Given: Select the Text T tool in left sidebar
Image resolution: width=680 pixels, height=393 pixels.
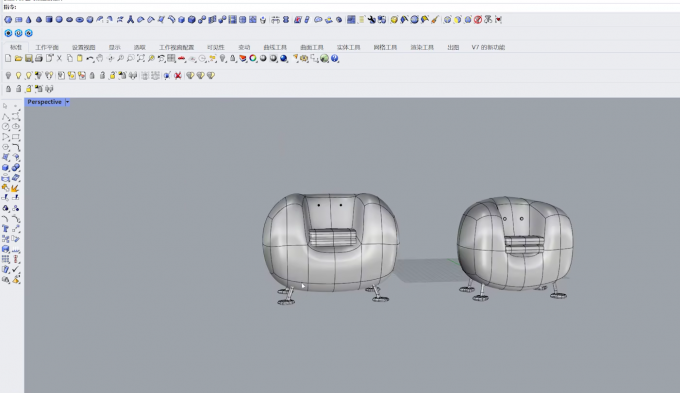Looking at the screenshot, I should [x=5, y=229].
